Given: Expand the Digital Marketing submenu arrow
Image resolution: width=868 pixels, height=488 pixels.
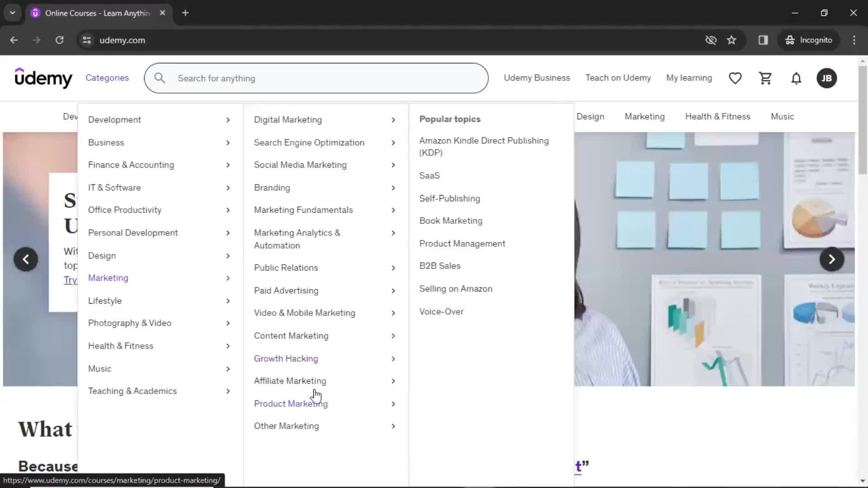Looking at the screenshot, I should click(393, 120).
